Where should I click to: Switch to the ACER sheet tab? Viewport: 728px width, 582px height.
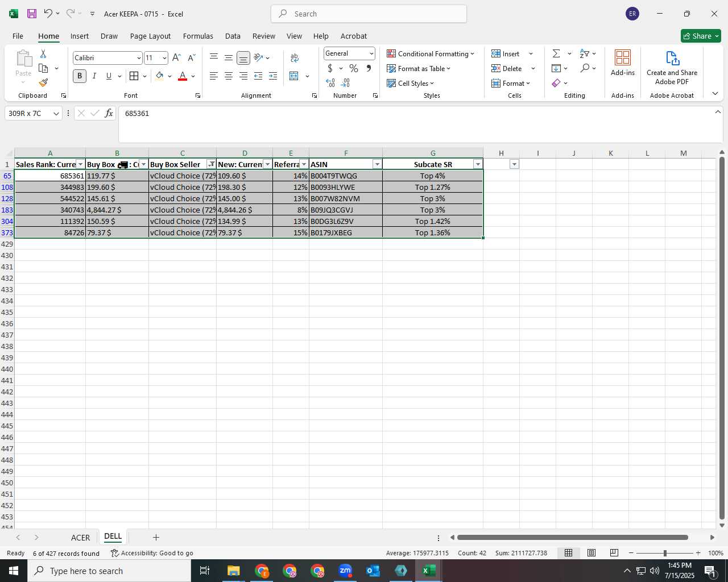[80, 537]
